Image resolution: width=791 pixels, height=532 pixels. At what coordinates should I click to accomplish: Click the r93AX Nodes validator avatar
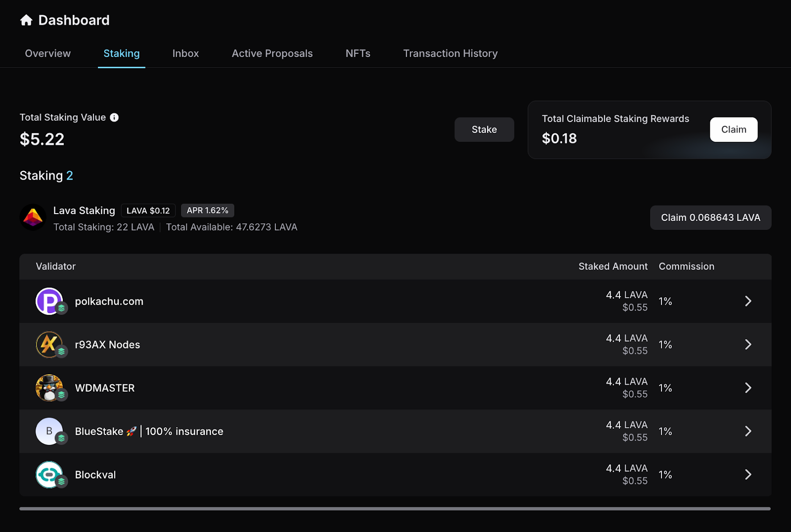(49, 345)
